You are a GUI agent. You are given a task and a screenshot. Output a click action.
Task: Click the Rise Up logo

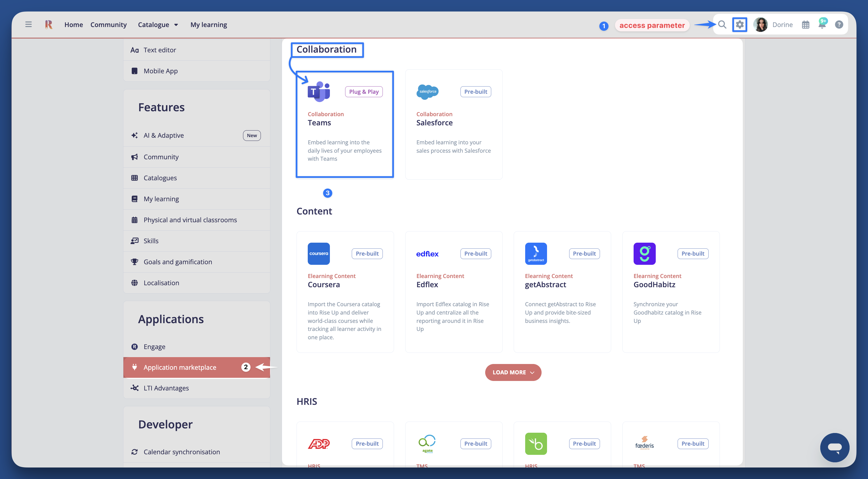click(x=49, y=24)
